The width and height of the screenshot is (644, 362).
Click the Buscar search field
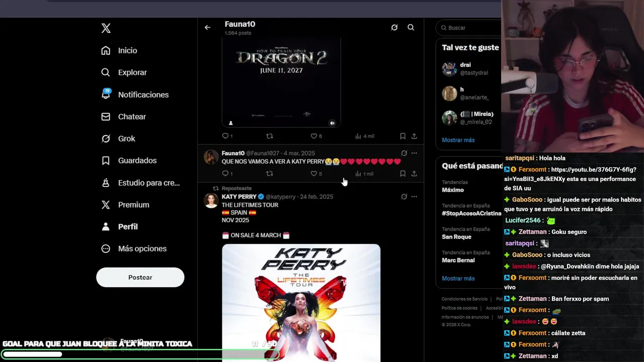pos(469,28)
